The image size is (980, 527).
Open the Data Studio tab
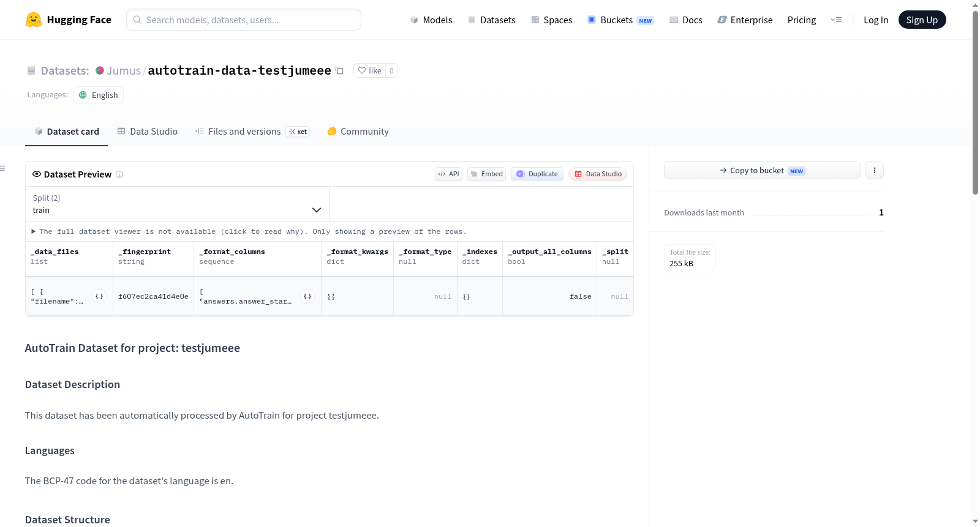pos(148,132)
